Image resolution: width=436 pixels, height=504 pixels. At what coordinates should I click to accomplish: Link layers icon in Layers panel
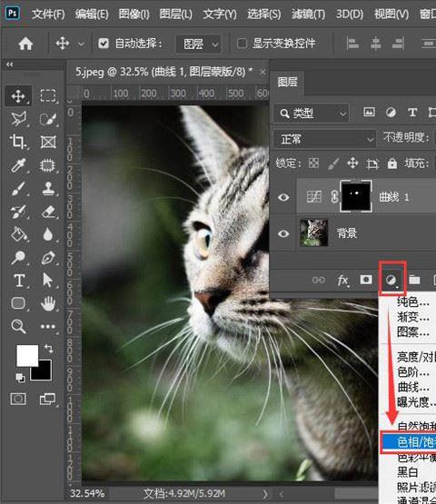pos(318,280)
